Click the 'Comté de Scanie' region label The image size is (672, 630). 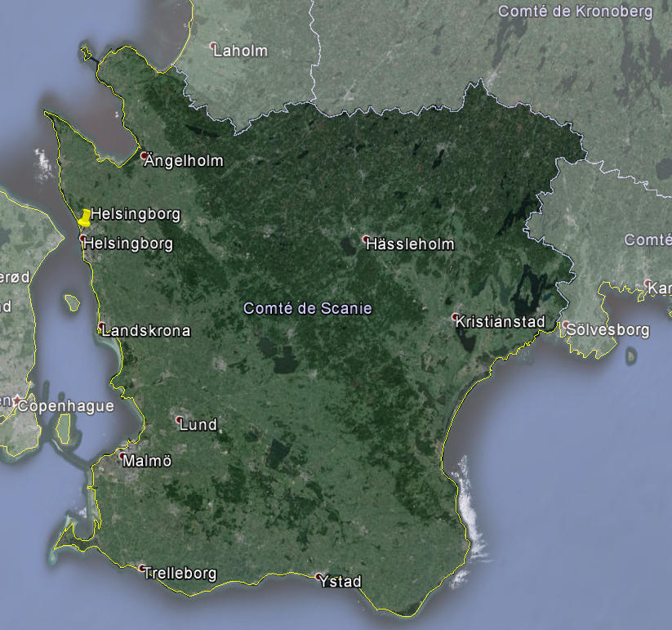[x=308, y=308]
